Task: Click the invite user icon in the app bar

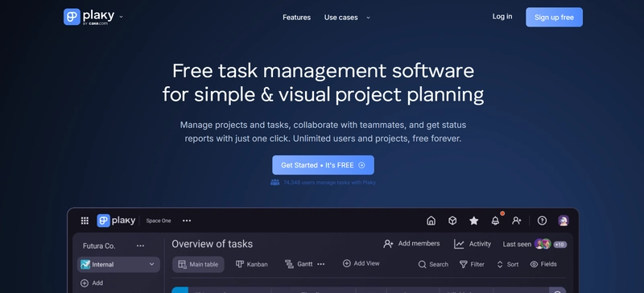Action: [x=517, y=221]
